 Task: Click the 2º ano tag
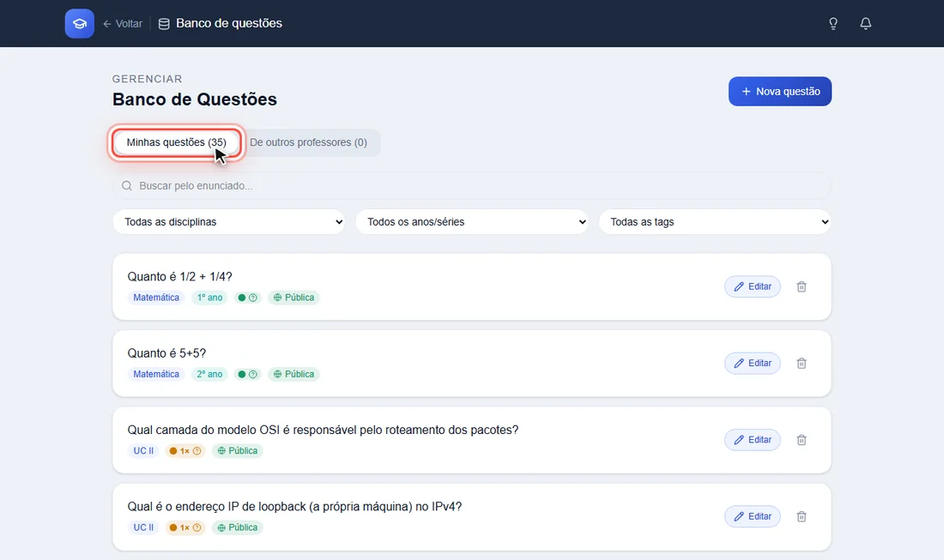[209, 374]
